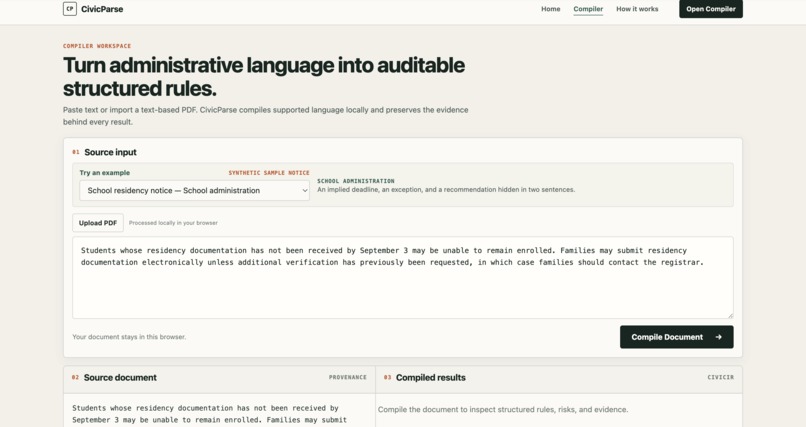Click the Compiled results panel heading
This screenshot has height=427, width=806.
430,377
